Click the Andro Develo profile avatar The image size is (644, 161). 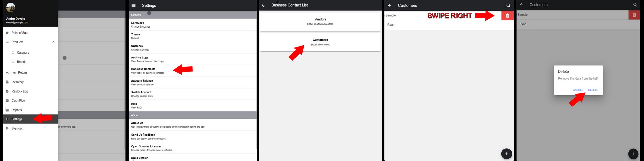[x=11, y=8]
